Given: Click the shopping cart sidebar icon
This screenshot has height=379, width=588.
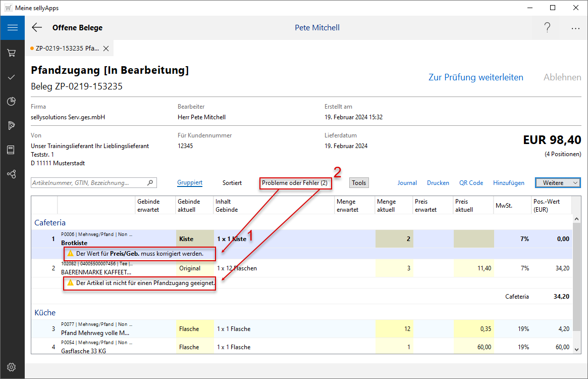Looking at the screenshot, I should (x=12, y=53).
